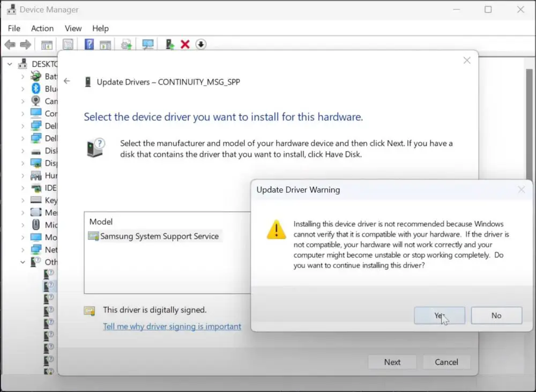
Task: Open the File menu
Action: (x=14, y=28)
